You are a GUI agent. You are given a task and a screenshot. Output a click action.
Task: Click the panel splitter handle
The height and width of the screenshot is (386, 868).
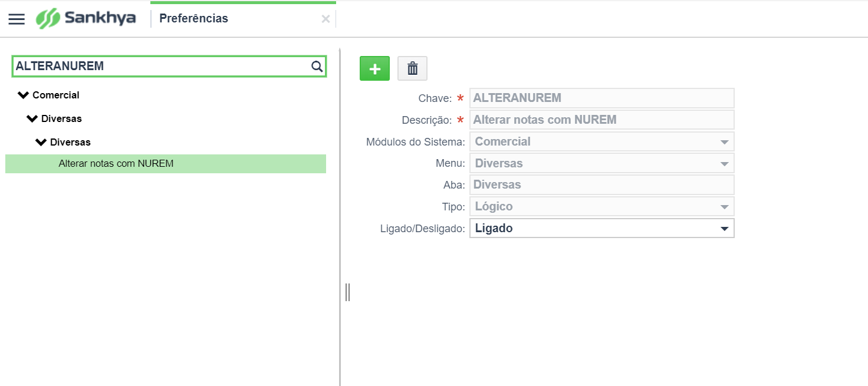click(347, 292)
